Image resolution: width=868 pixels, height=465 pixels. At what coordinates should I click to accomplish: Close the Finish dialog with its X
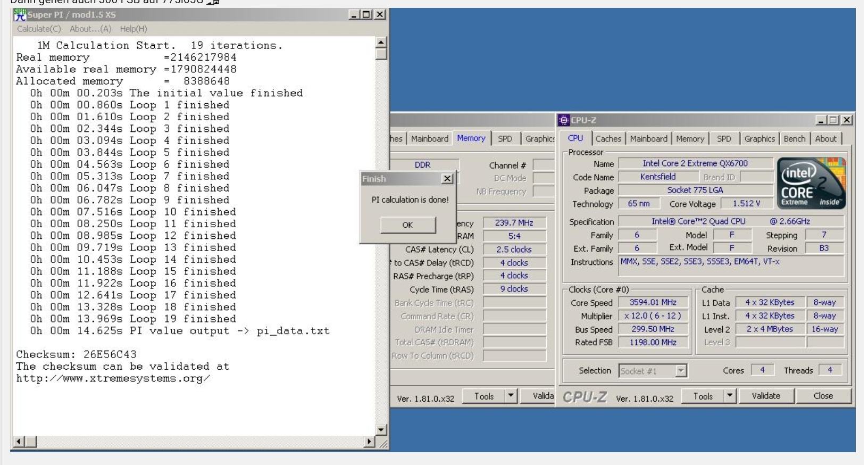(x=447, y=179)
